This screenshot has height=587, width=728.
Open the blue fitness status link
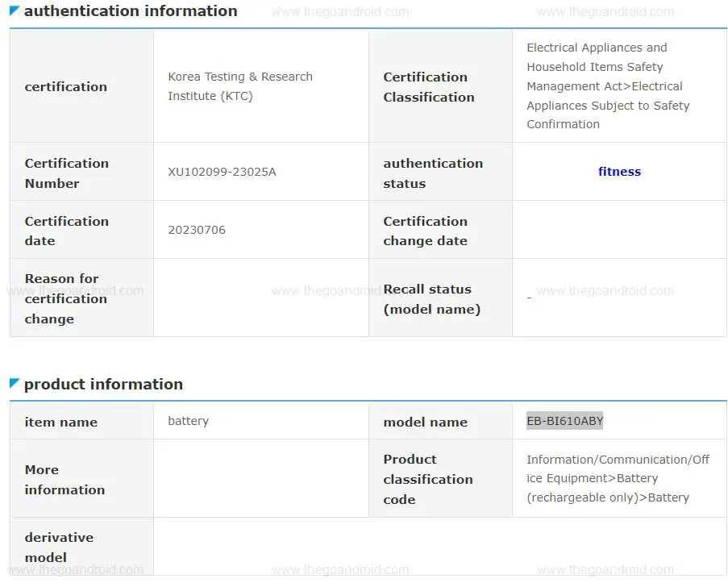619,172
